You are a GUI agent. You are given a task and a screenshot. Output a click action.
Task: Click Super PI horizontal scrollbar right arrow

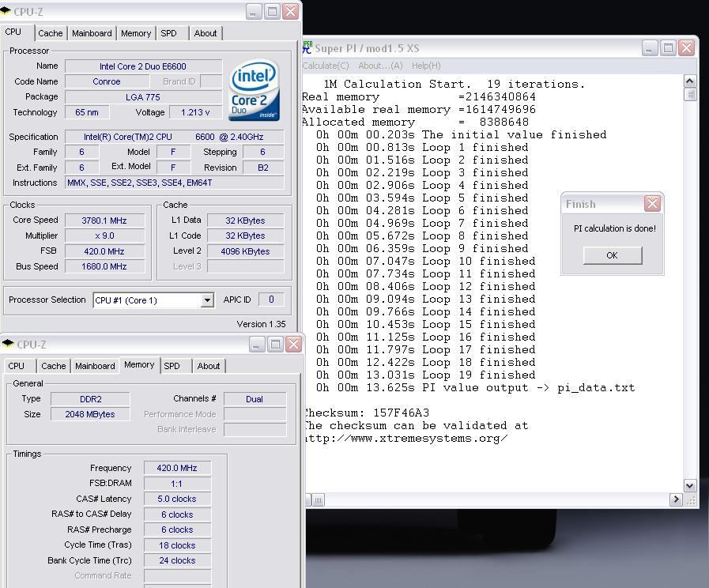click(x=676, y=499)
